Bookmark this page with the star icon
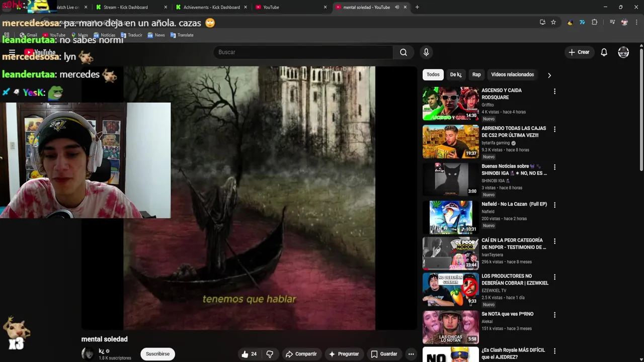This screenshot has width=644, height=362. pos(553,22)
